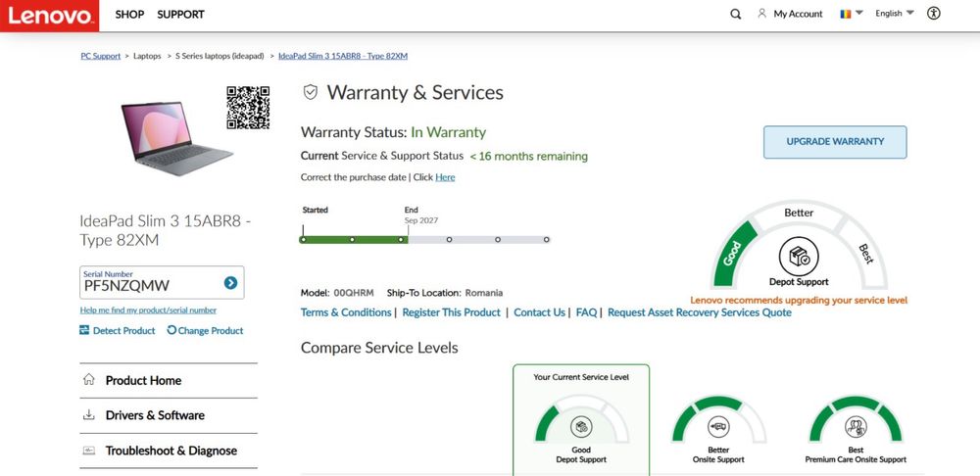Image resolution: width=980 pixels, height=476 pixels.
Task: Go to PC Support breadcrumb
Action: [x=101, y=56]
